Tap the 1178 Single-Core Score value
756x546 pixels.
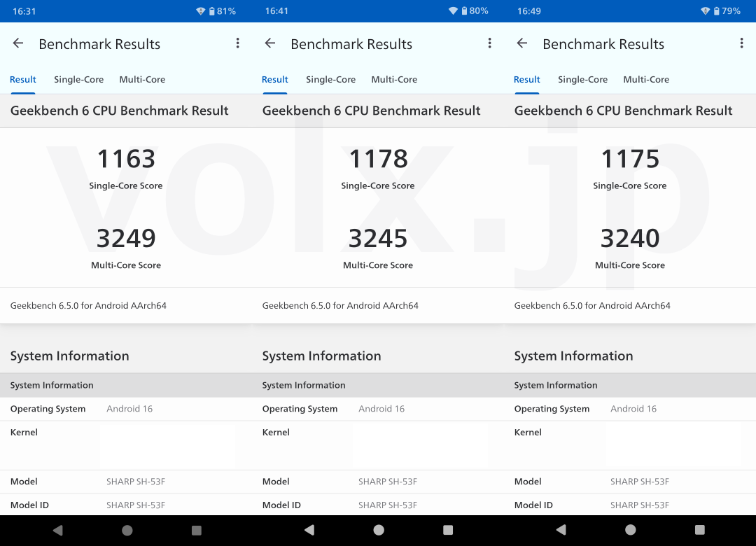378,159
